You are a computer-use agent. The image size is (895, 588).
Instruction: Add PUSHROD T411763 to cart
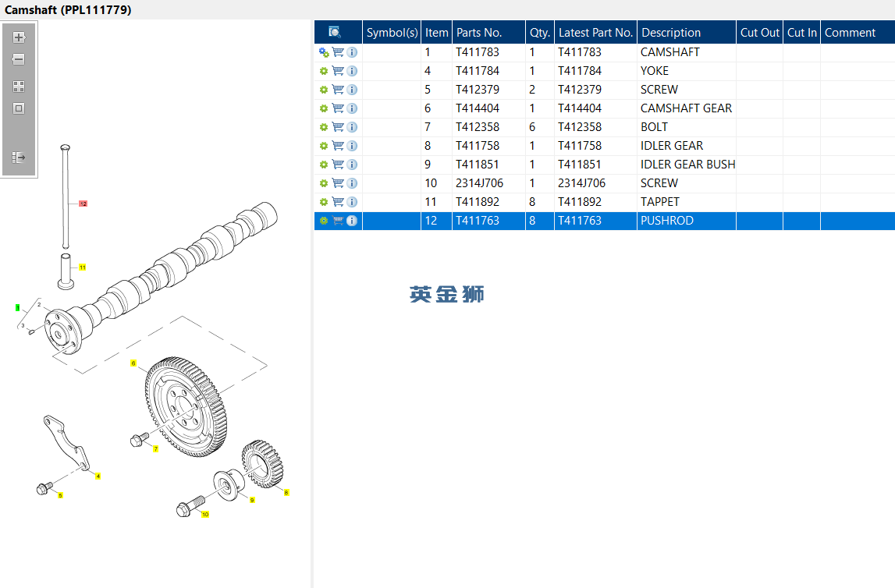[x=338, y=221]
